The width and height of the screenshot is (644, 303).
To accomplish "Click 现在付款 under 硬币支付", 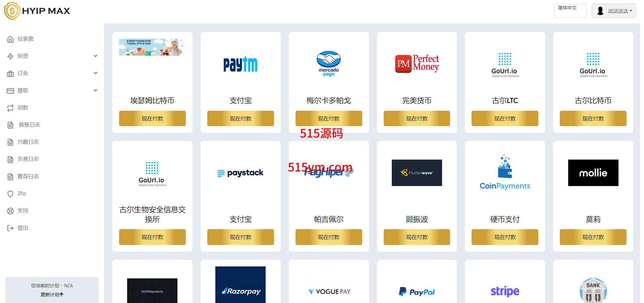I will click(x=505, y=237).
